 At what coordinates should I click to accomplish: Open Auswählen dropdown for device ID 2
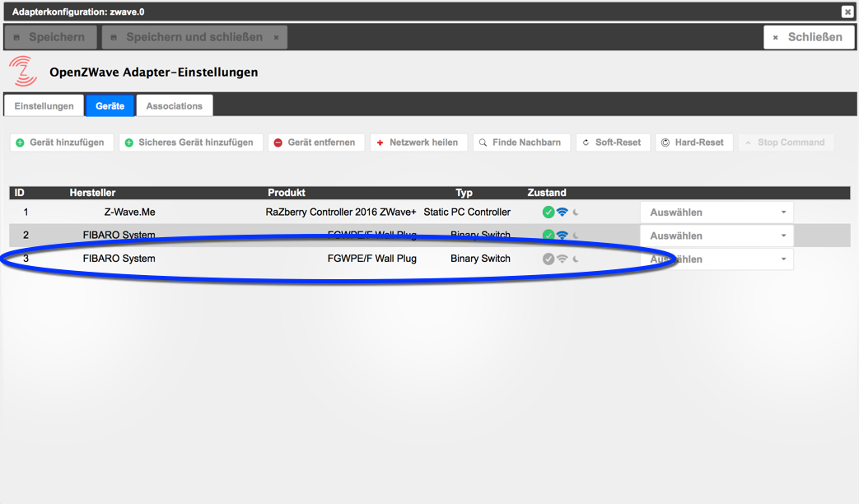717,236
